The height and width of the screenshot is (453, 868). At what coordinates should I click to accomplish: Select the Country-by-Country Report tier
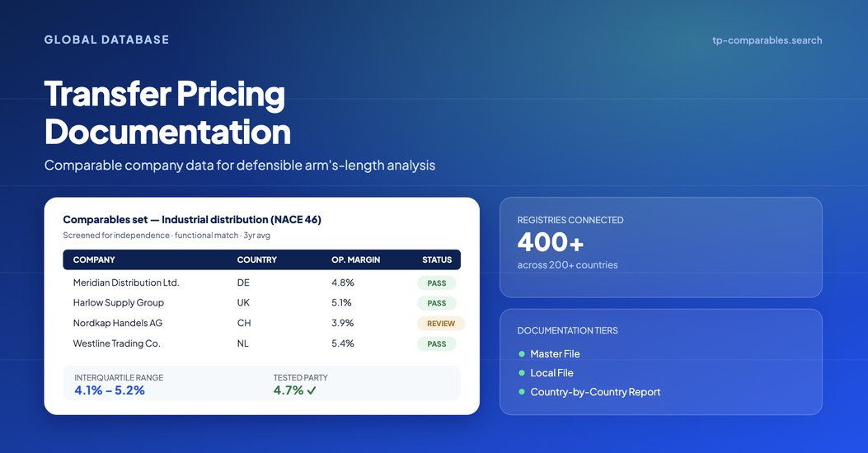pyautogui.click(x=596, y=392)
